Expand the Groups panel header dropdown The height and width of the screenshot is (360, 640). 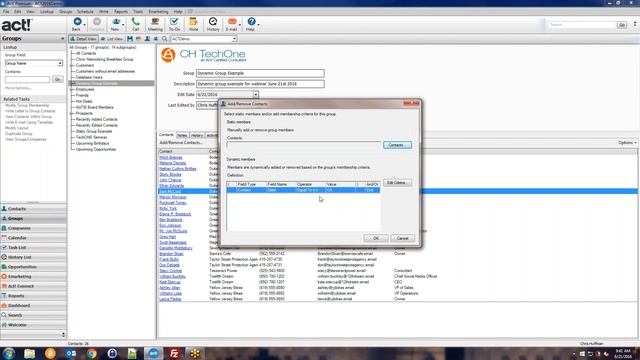point(62,38)
